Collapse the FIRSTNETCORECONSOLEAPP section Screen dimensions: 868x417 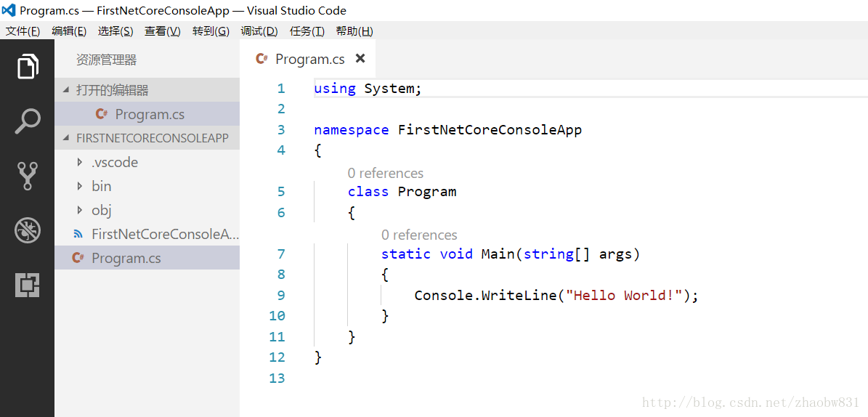(66, 138)
